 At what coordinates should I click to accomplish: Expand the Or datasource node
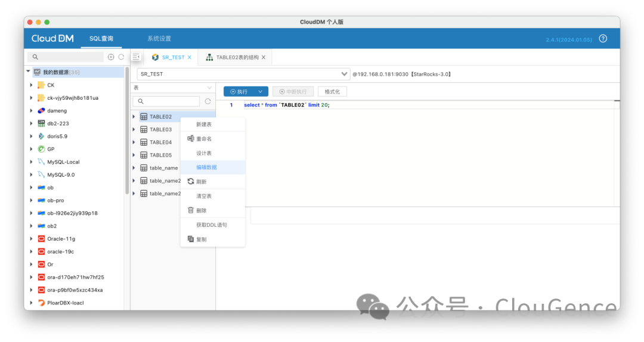click(31, 264)
